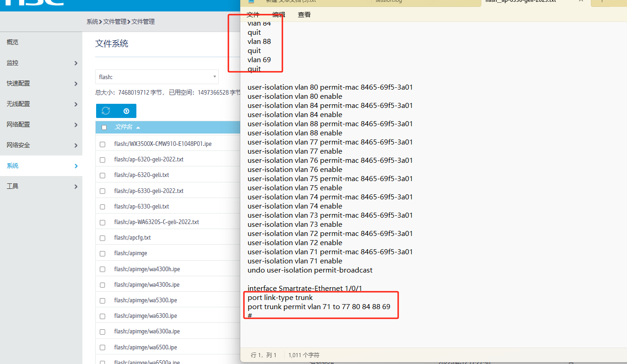Expand the 无线配置 sidebar menu

tap(41, 104)
